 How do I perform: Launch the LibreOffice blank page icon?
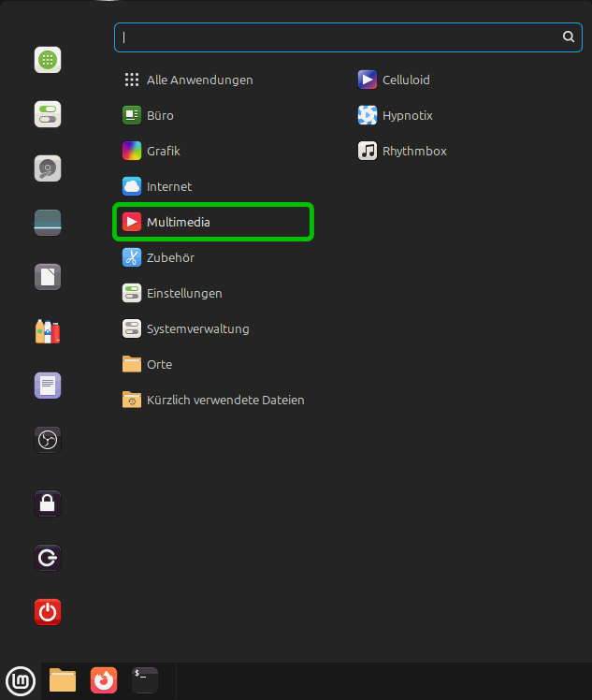pos(48,277)
